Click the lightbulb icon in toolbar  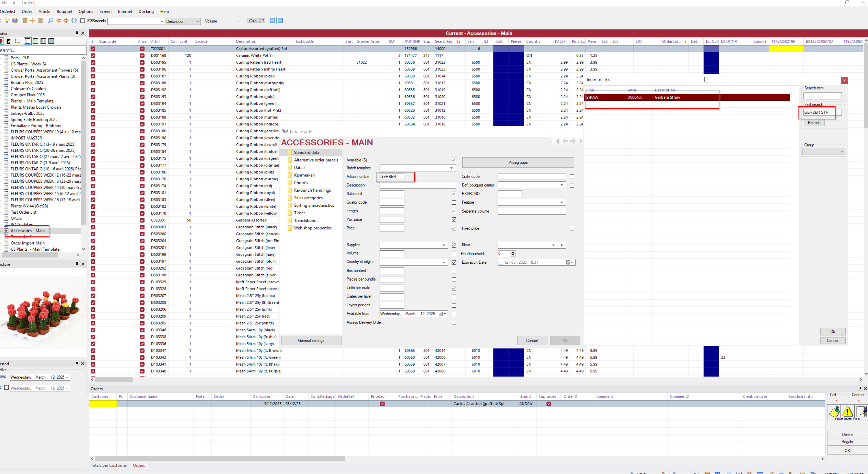pos(7,21)
